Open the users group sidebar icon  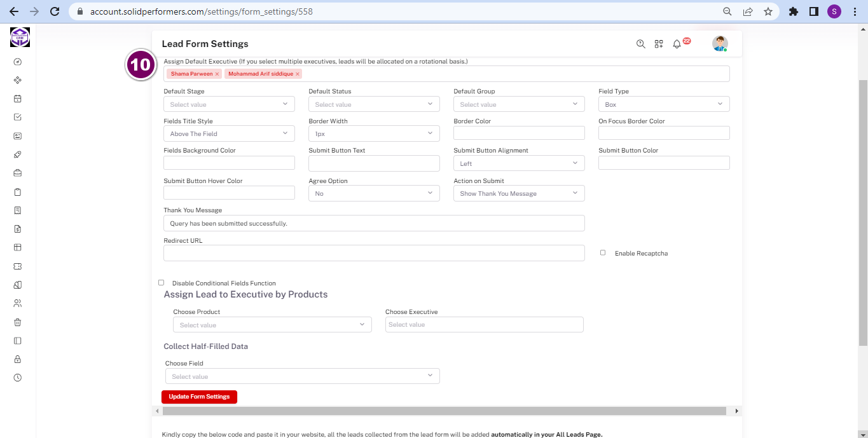pyautogui.click(x=18, y=303)
